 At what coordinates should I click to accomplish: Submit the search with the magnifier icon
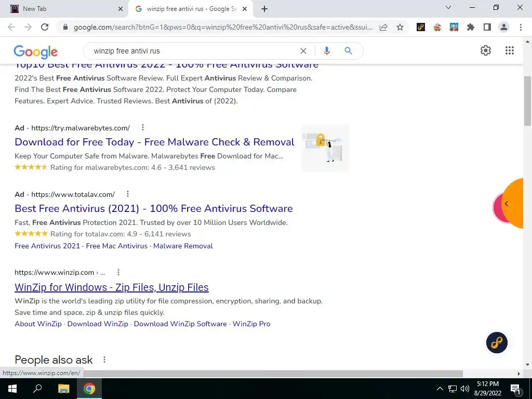point(348,51)
